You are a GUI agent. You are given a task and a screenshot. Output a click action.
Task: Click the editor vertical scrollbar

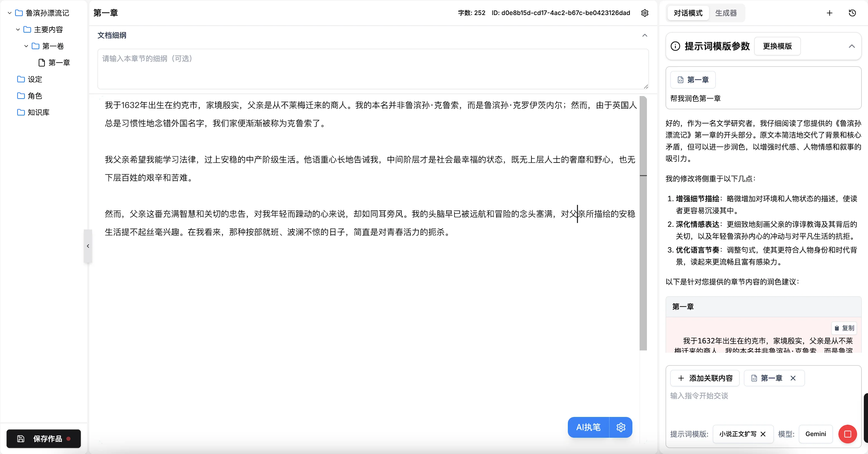click(643, 222)
